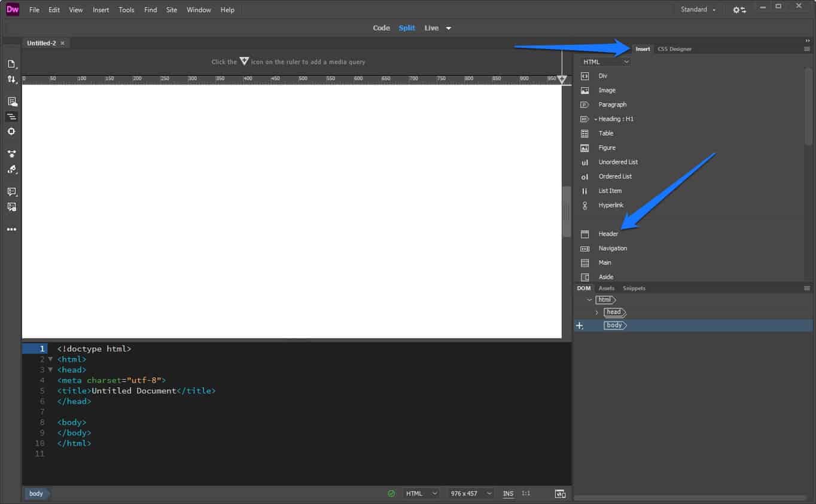Open the 976 x 457 window size dropdown

pyautogui.click(x=470, y=493)
